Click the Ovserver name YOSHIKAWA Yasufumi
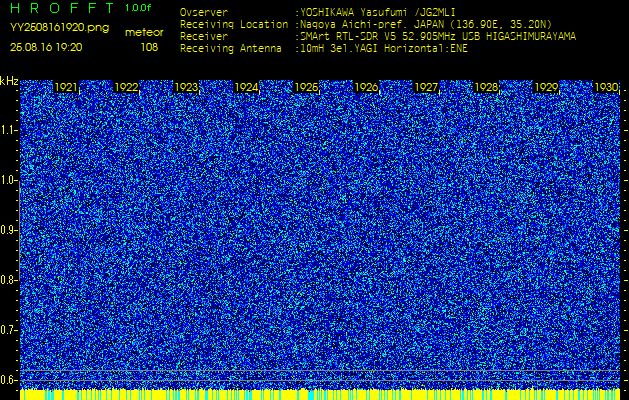 tap(380, 12)
